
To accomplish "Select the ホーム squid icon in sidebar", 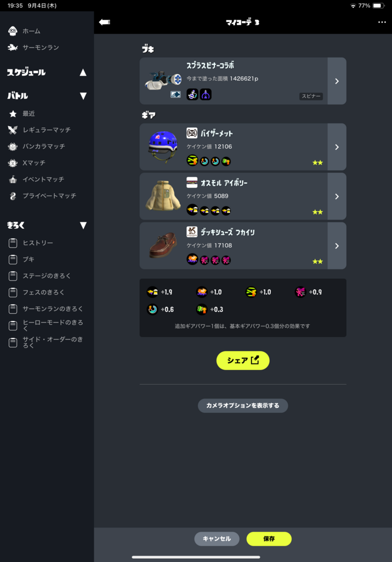I will [13, 31].
